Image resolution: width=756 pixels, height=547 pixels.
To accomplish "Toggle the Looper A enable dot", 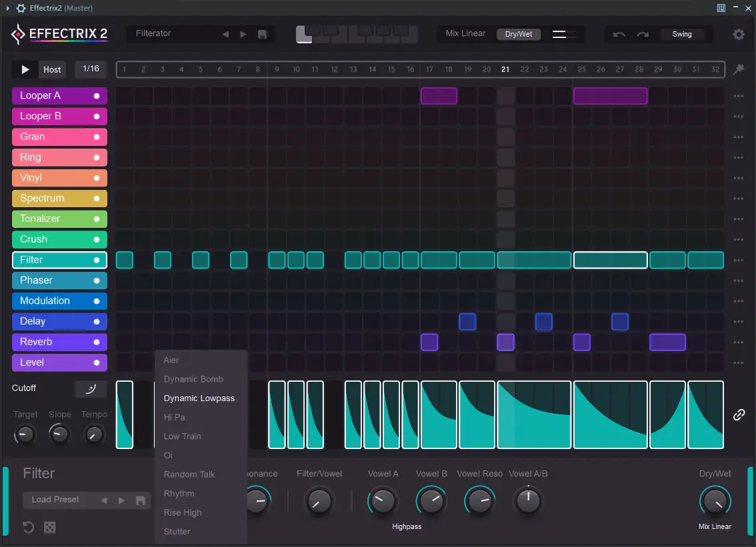I will coord(97,96).
